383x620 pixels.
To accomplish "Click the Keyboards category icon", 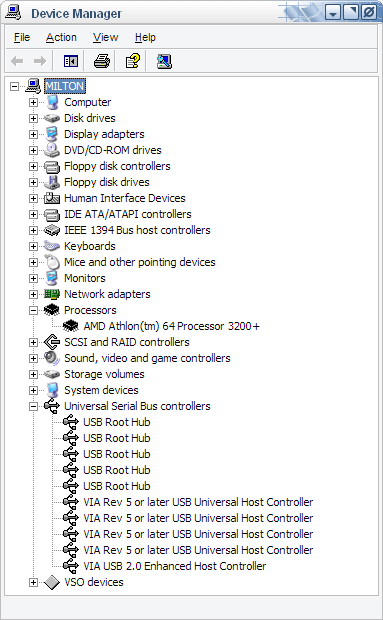I will click(52, 246).
